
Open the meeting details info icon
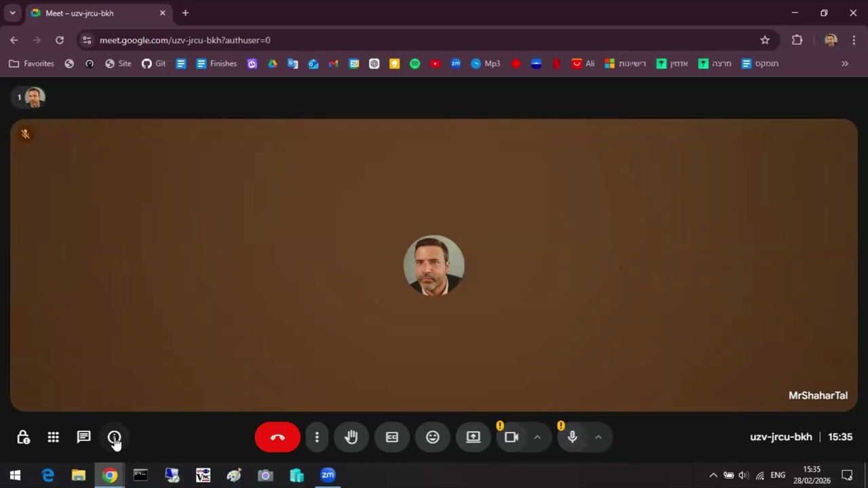[115, 437]
